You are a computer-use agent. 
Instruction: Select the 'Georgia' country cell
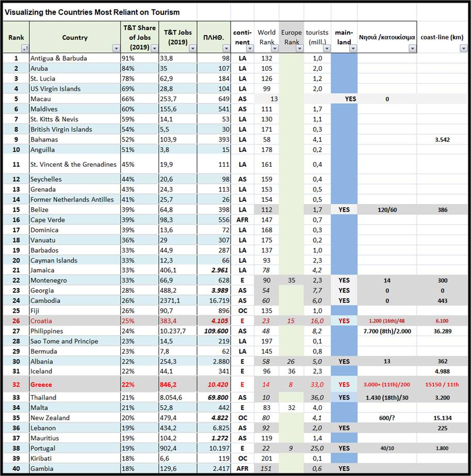[75, 291]
